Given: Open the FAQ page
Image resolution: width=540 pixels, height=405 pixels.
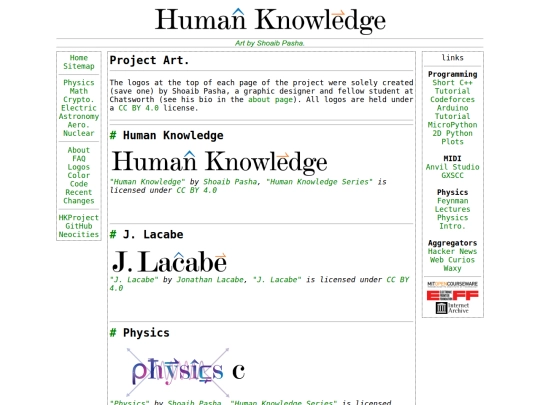Looking at the screenshot, I should [x=79, y=158].
